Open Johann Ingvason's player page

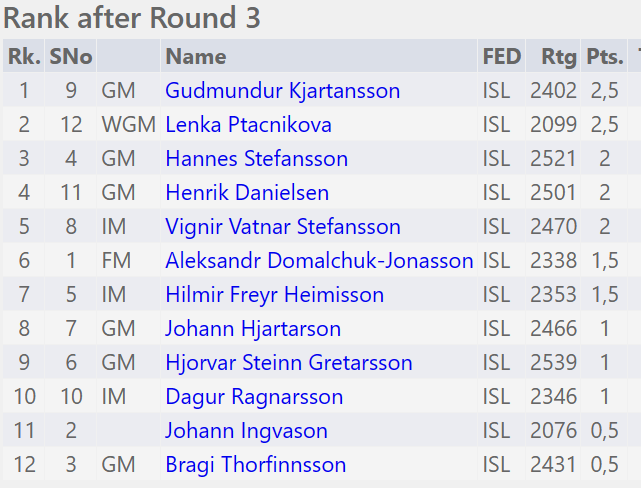pyautogui.click(x=246, y=431)
